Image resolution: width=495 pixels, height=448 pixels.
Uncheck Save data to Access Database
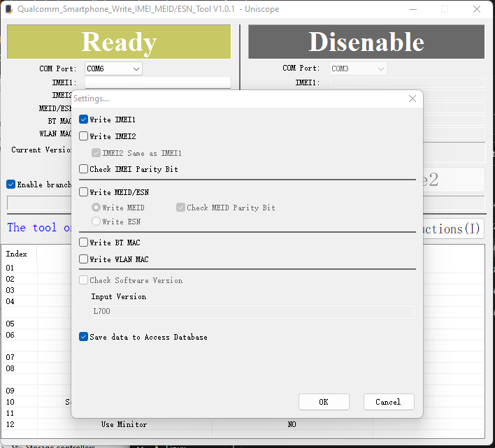[x=83, y=337]
